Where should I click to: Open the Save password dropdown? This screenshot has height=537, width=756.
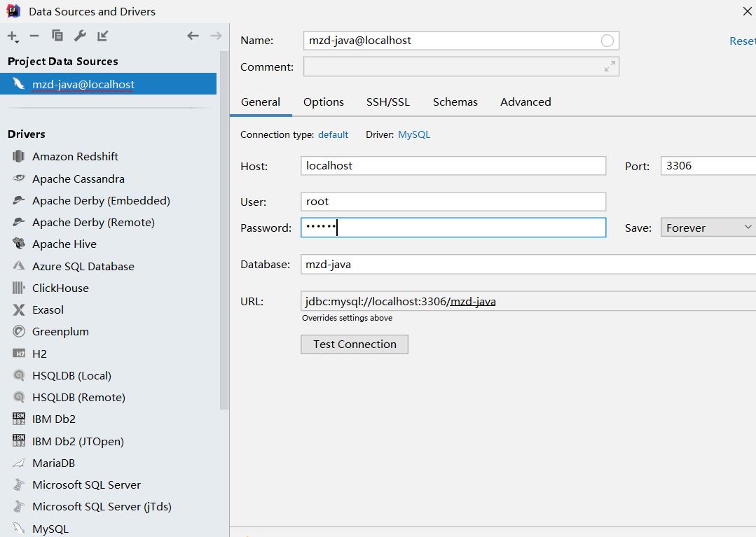(708, 228)
